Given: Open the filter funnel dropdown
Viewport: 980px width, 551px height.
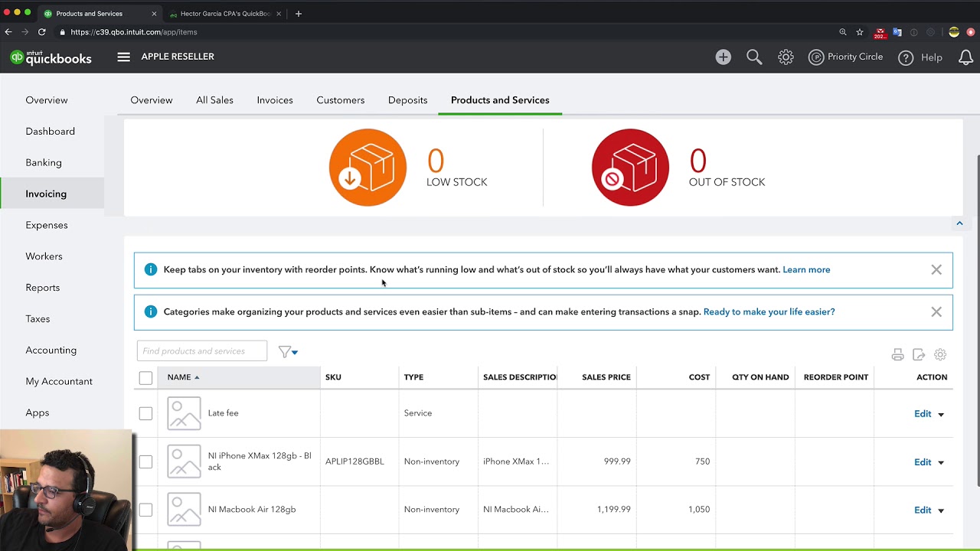Looking at the screenshot, I should (288, 351).
